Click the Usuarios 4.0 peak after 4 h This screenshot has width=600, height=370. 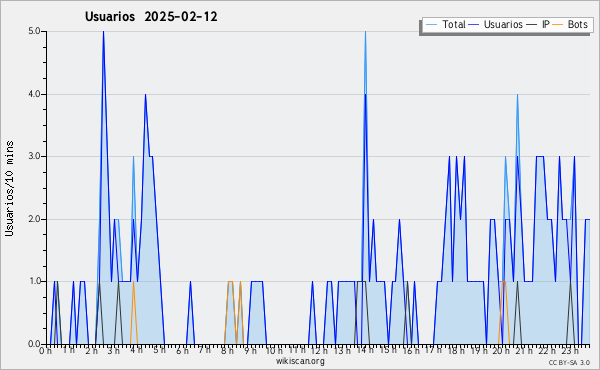click(145, 95)
